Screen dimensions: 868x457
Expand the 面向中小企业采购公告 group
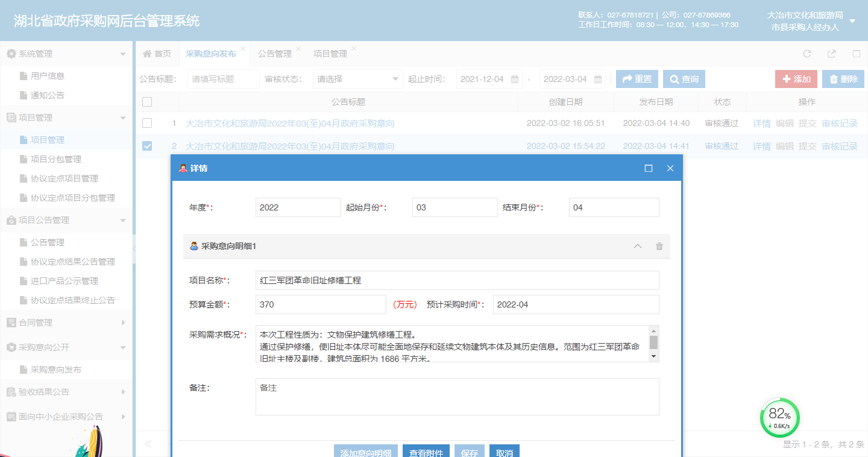(123, 417)
